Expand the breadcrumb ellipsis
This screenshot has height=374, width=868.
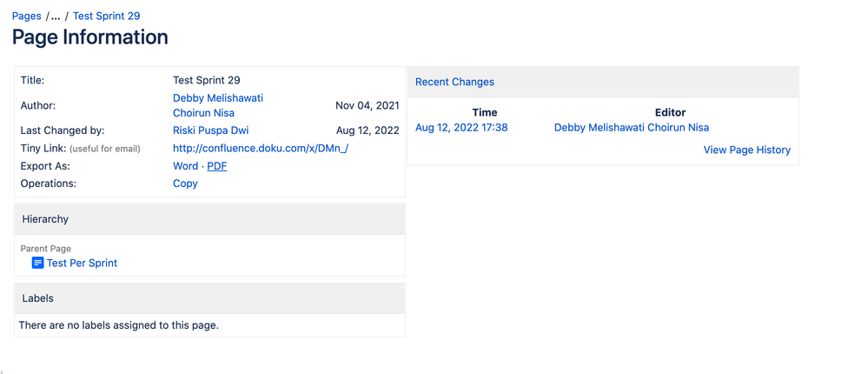click(56, 16)
